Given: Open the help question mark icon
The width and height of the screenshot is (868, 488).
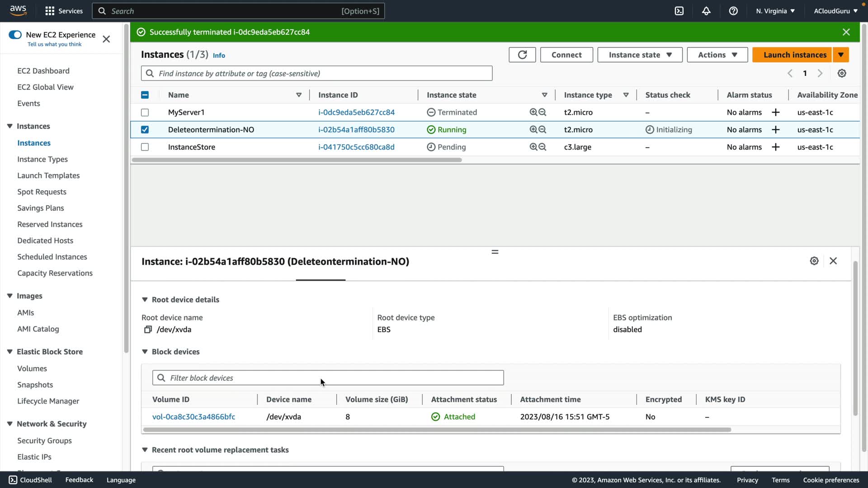Looking at the screenshot, I should point(733,11).
